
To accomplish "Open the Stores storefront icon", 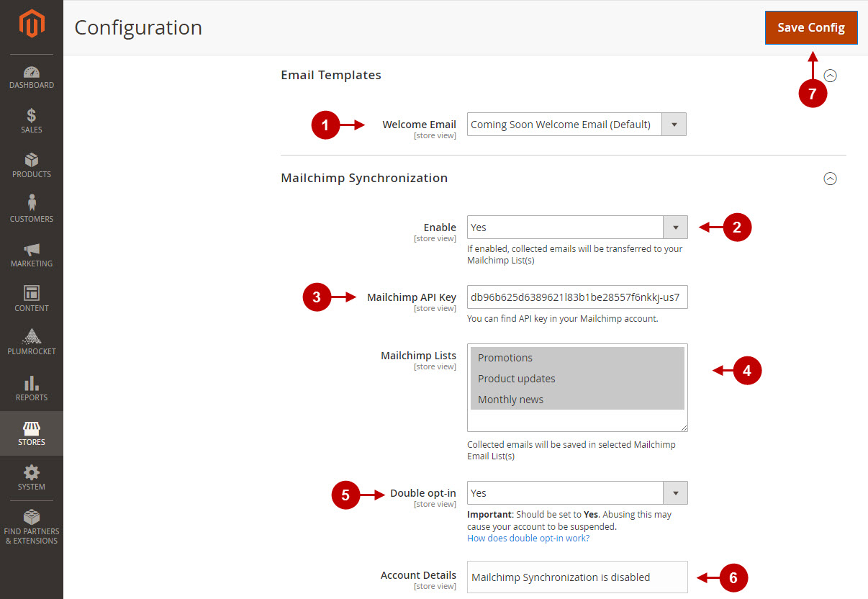I will pyautogui.click(x=32, y=428).
